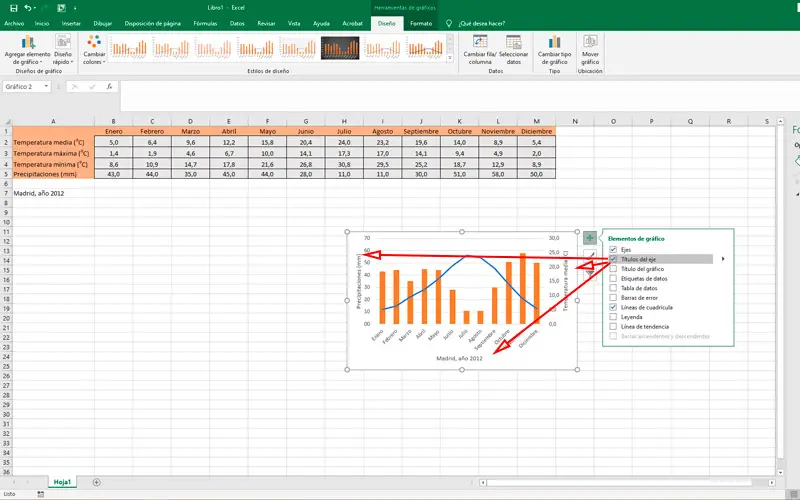The image size is (800, 500).
Task: Open the Chart Filters funnel button
Action: click(590, 272)
